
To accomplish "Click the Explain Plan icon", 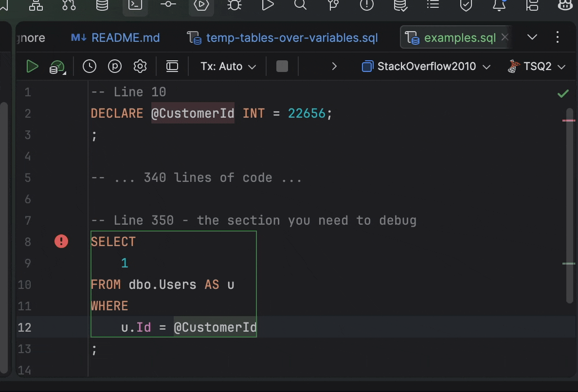I will (x=57, y=68).
